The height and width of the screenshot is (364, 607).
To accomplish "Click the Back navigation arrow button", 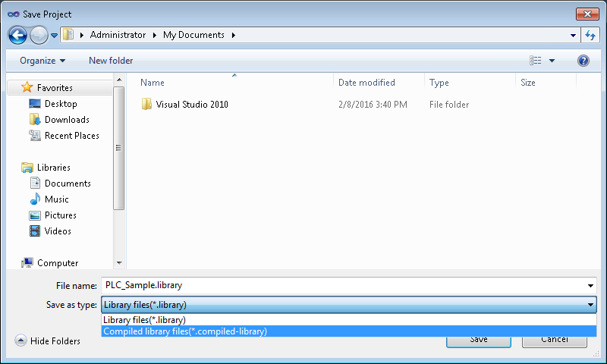I will point(17,36).
